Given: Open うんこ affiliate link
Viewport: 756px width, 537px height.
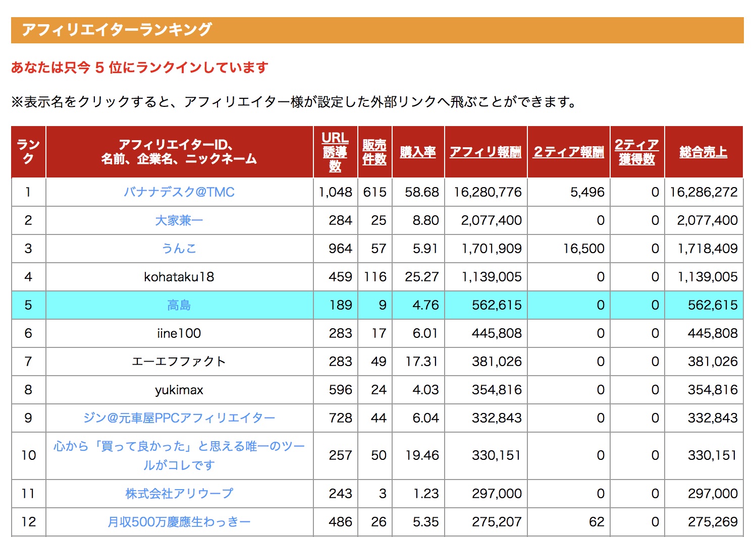Looking at the screenshot, I should (179, 249).
